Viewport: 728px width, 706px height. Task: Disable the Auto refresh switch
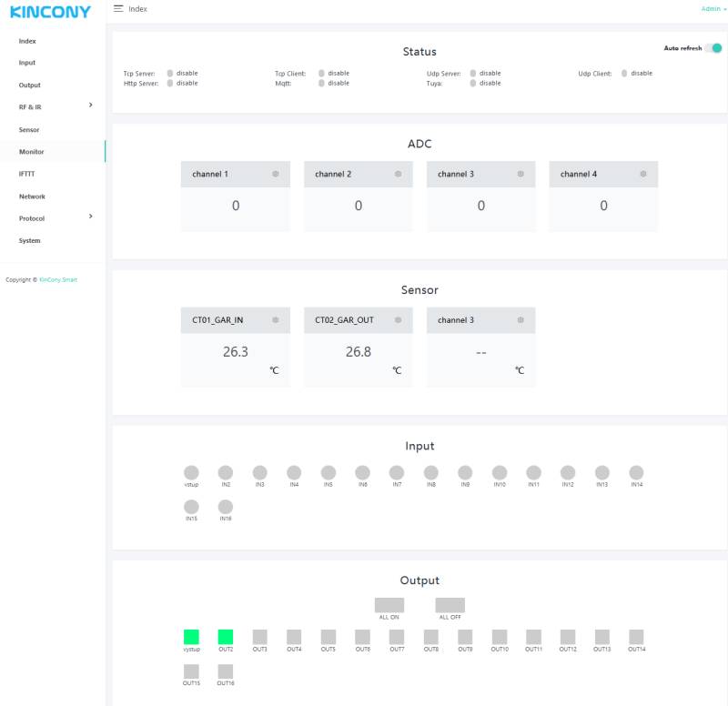click(713, 48)
